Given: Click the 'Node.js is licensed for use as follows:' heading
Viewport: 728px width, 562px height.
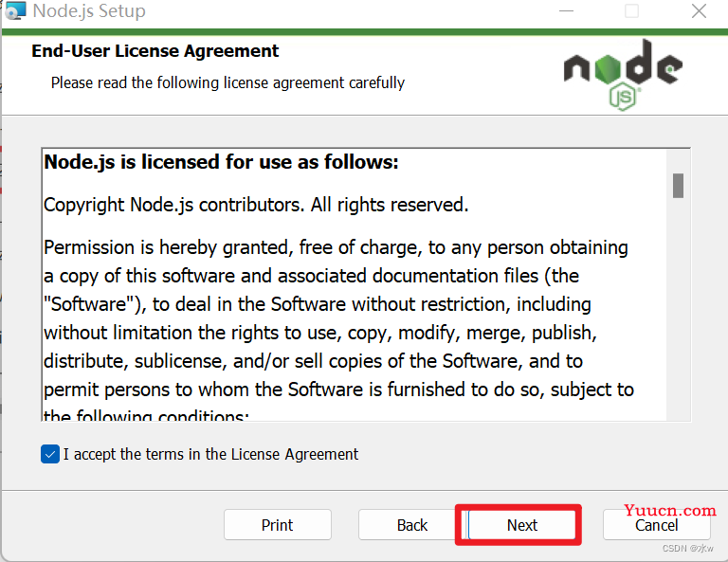Looking at the screenshot, I should click(x=221, y=162).
